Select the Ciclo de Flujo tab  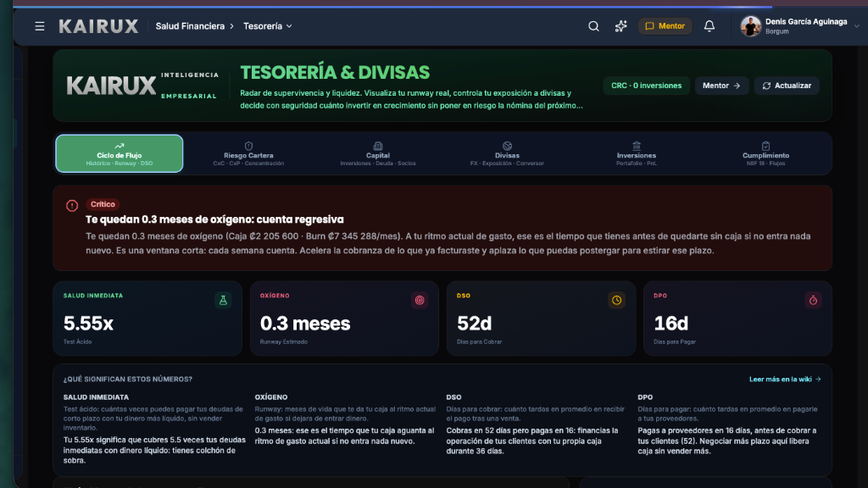[x=119, y=153]
